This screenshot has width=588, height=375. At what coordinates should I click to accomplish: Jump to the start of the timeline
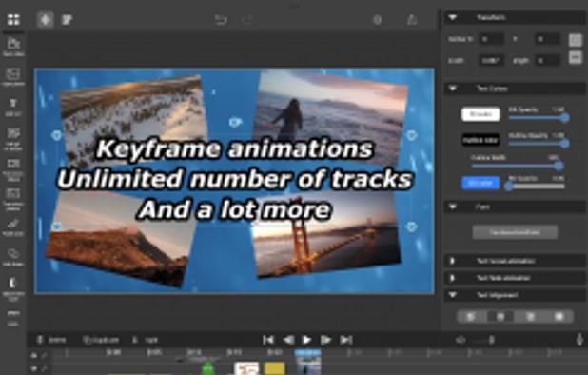[x=268, y=340]
